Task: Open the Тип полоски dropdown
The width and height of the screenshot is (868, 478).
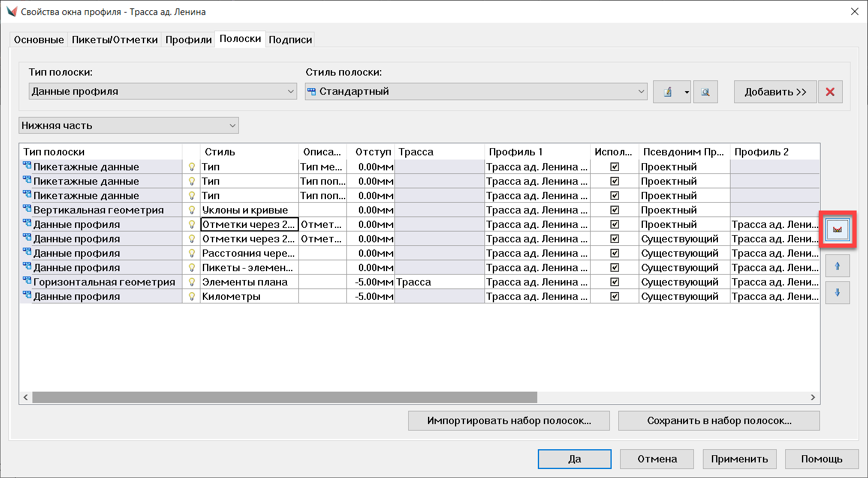Action: click(163, 92)
